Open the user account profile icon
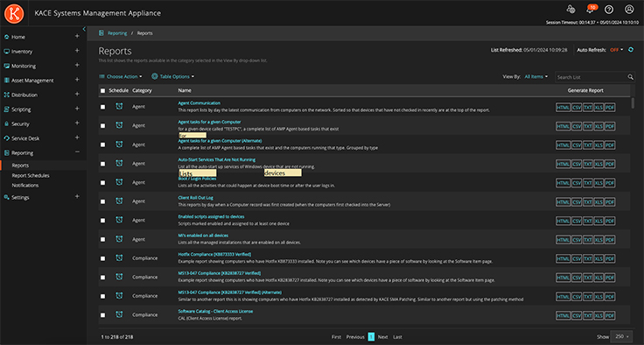 [629, 10]
